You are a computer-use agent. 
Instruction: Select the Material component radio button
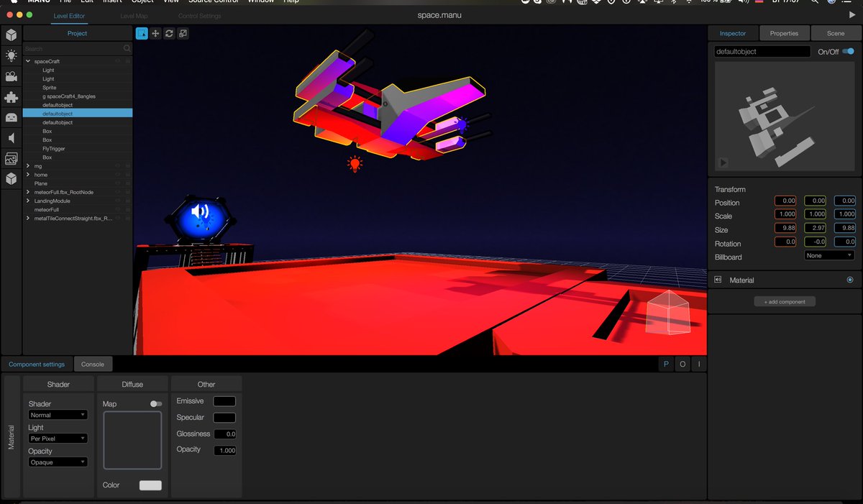click(x=850, y=280)
